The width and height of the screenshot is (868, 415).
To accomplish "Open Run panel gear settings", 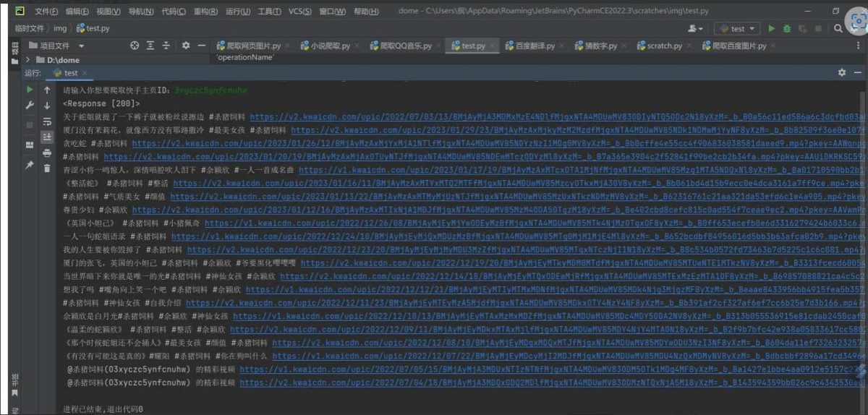I will (x=842, y=73).
